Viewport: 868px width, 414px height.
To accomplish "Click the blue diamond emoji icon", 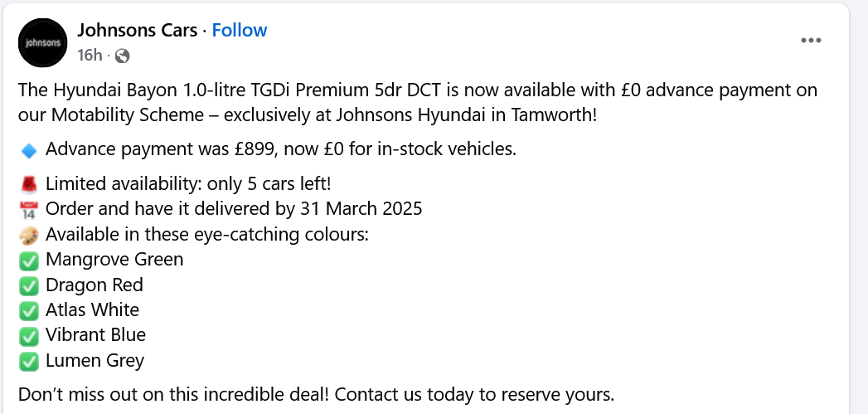I will pos(29,150).
